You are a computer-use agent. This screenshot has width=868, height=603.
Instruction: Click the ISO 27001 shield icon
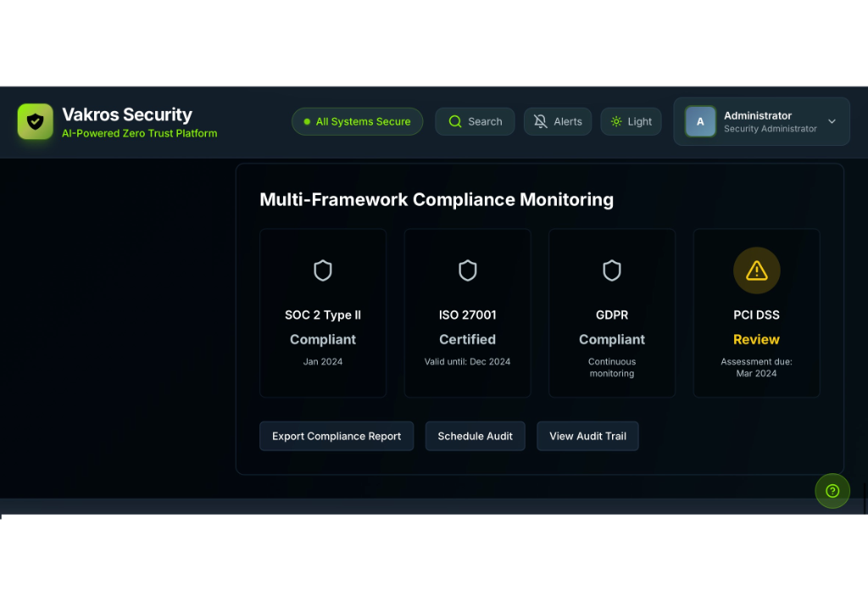467,271
